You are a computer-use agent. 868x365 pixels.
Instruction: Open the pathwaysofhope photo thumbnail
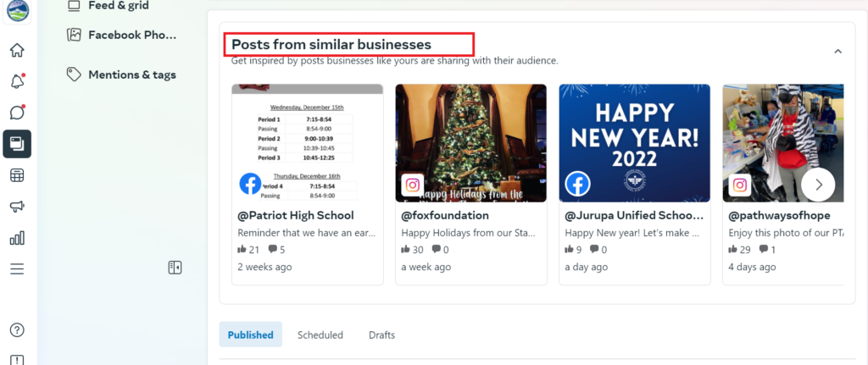click(x=783, y=143)
